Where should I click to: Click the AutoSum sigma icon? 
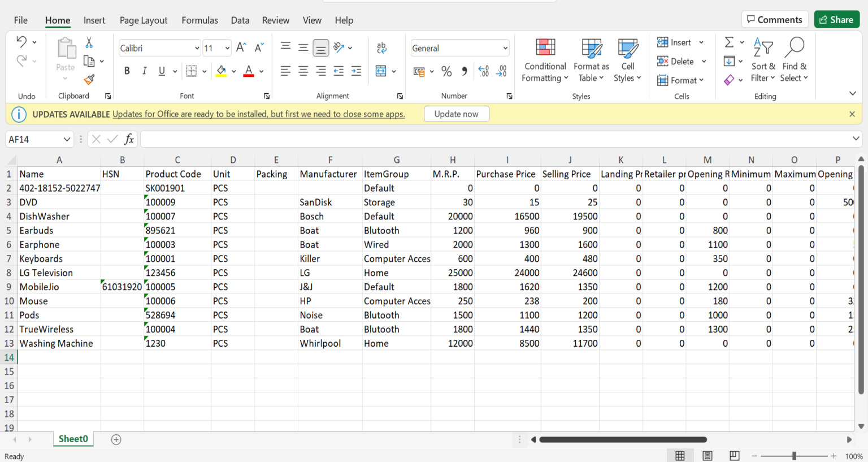pyautogui.click(x=730, y=42)
